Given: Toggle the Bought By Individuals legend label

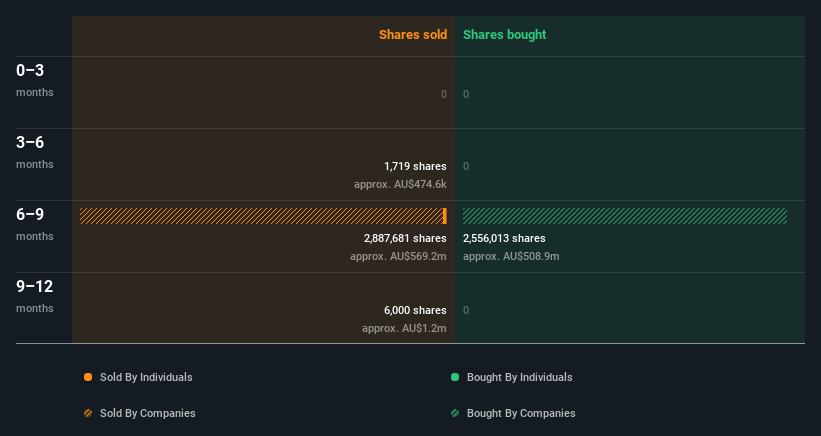Looking at the screenshot, I should pos(519,377).
